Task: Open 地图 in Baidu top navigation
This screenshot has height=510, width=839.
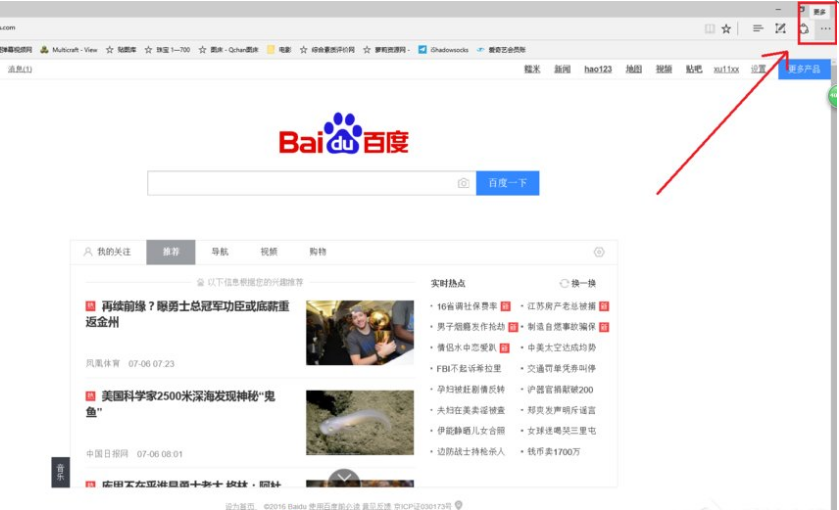Action: click(x=634, y=69)
